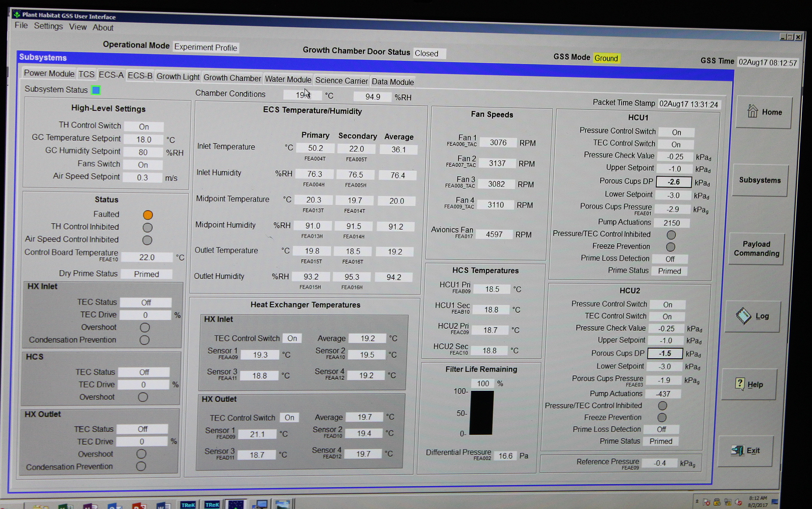This screenshot has width=812, height=509.
Task: Open the Settings menu
Action: [x=48, y=26]
